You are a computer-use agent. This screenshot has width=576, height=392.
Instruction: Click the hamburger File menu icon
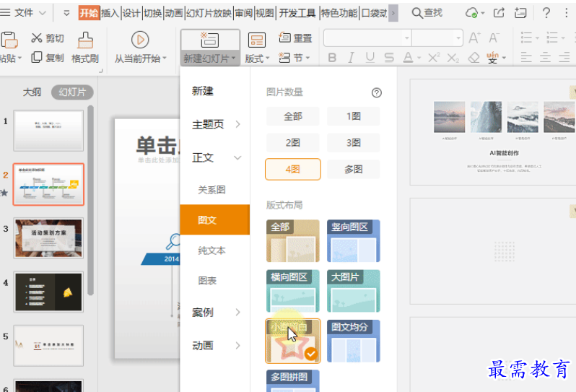coord(5,13)
